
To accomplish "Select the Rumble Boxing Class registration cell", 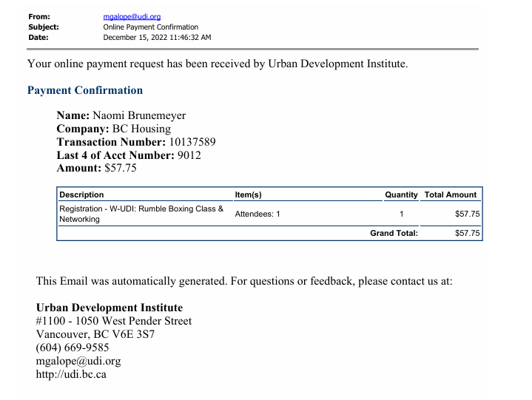I will tap(141, 214).
